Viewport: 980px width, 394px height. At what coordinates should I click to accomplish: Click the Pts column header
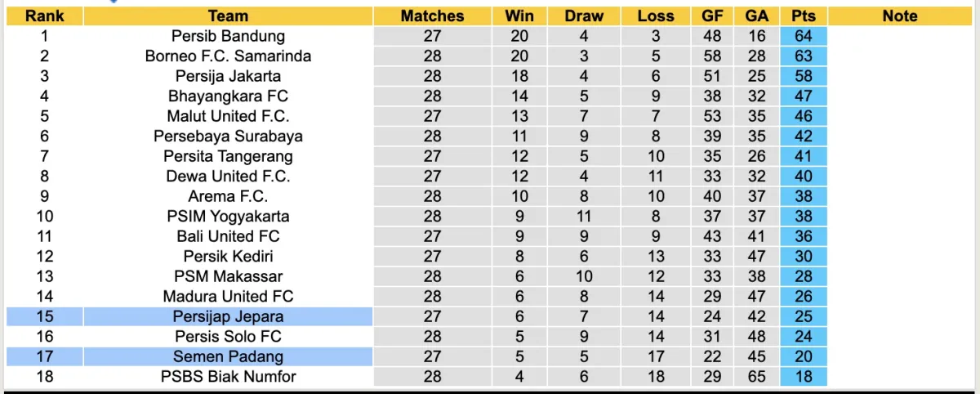coord(803,16)
